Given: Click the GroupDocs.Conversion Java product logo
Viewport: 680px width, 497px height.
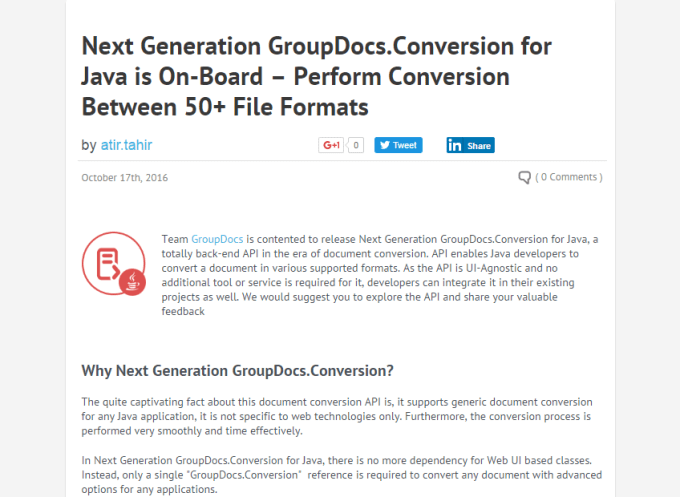Looking at the screenshot, I should coord(114,264).
